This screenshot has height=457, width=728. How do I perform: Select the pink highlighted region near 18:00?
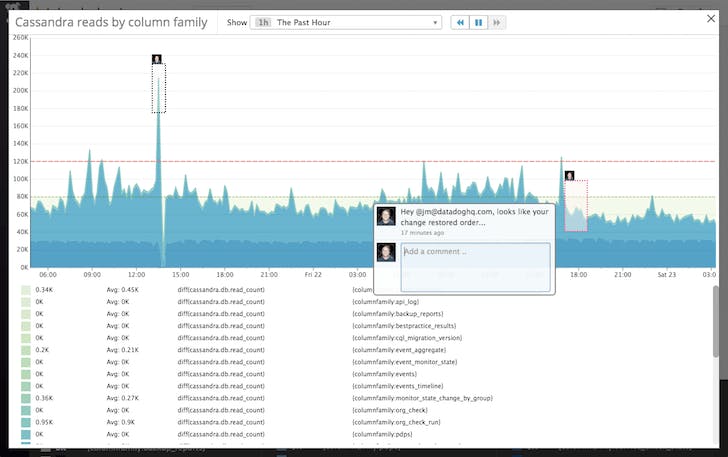(575, 206)
